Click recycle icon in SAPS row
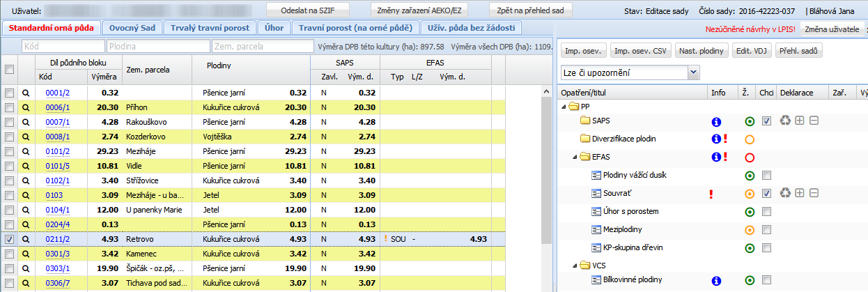 coord(786,121)
